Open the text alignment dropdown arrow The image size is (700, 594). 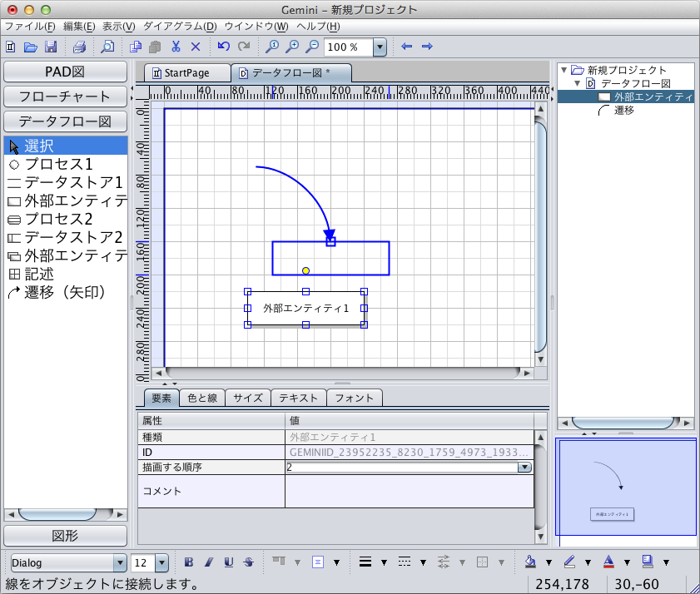336,562
